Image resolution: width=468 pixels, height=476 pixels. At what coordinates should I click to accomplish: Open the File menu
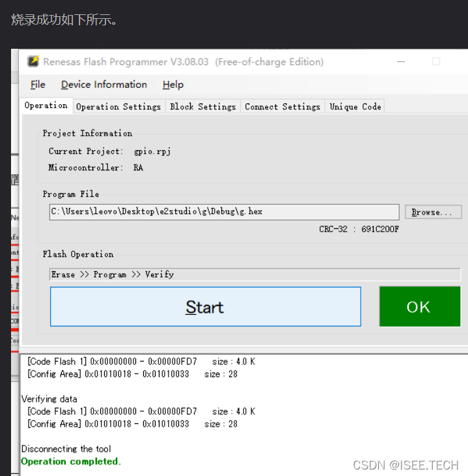coord(38,85)
